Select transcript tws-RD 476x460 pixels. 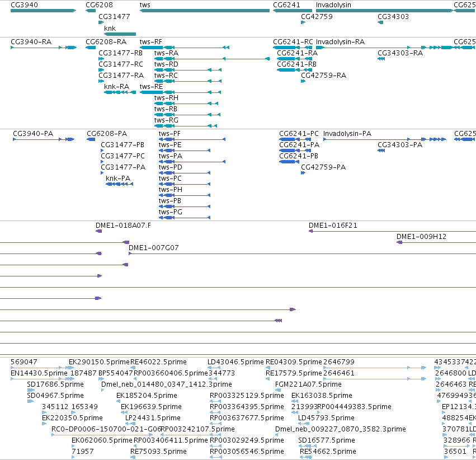pos(187,70)
